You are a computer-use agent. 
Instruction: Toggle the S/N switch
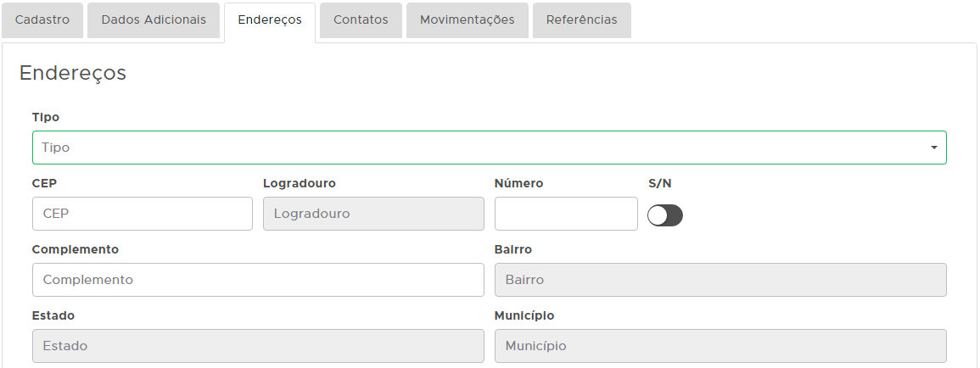point(664,215)
